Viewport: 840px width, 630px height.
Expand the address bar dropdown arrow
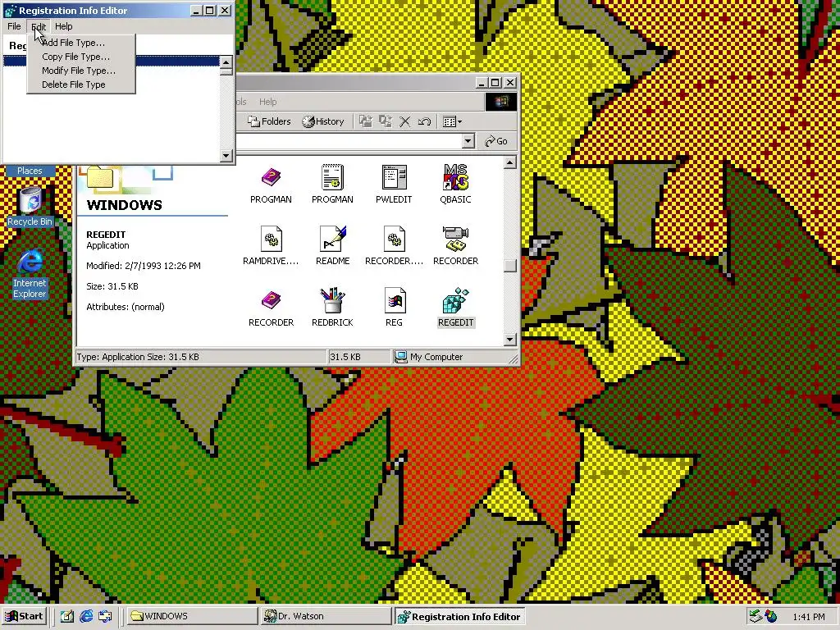[468, 141]
